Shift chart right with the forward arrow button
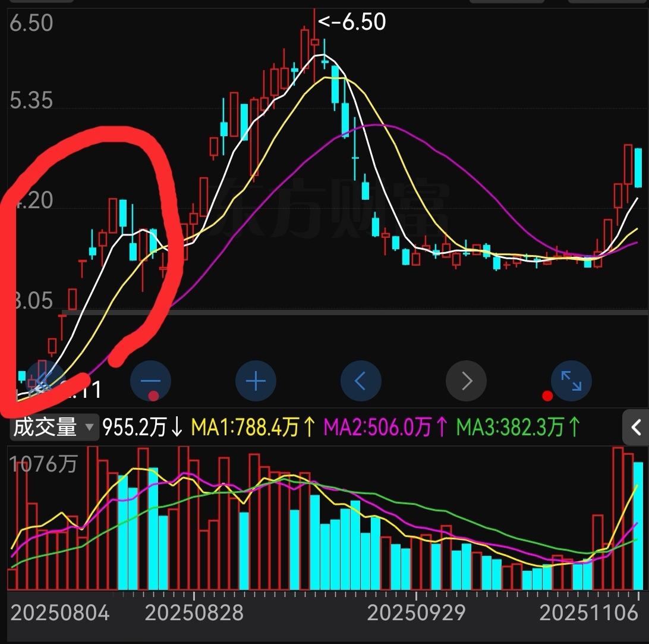The width and height of the screenshot is (649, 644). pyautogui.click(x=466, y=381)
